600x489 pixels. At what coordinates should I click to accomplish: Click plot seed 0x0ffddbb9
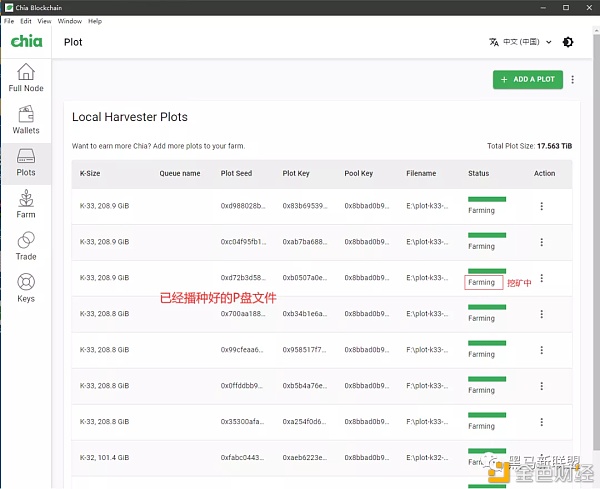pos(242,386)
